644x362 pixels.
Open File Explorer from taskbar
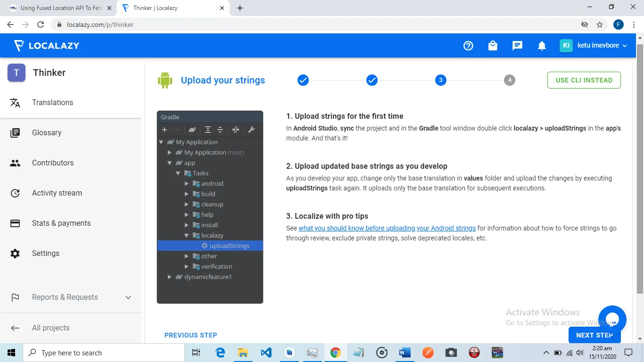[x=243, y=353]
